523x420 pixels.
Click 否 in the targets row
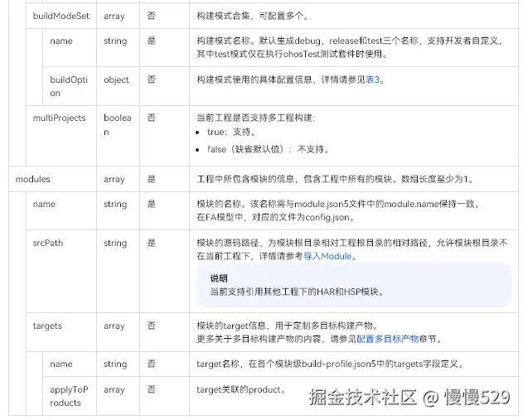tap(152, 326)
